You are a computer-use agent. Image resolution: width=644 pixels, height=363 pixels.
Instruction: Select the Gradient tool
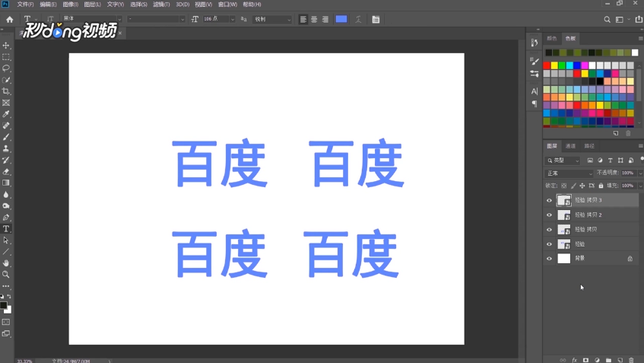(6, 183)
